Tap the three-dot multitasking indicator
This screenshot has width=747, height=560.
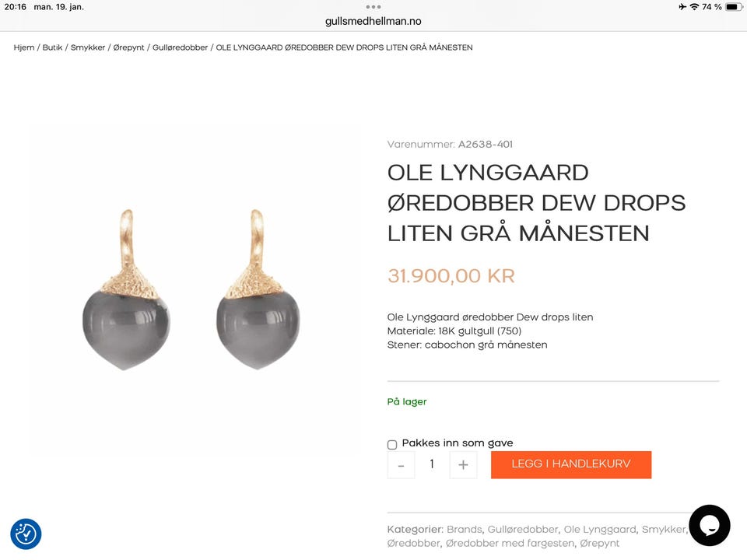(373, 7)
